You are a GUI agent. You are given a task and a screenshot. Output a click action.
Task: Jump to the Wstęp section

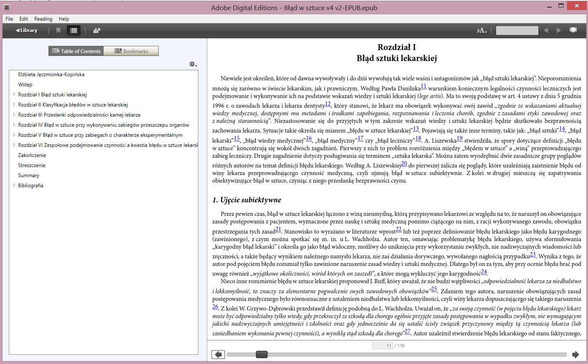(25, 85)
